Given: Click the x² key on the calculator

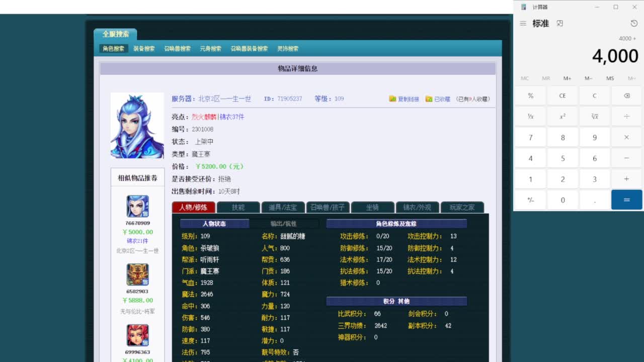Looking at the screenshot, I should coord(562,116).
